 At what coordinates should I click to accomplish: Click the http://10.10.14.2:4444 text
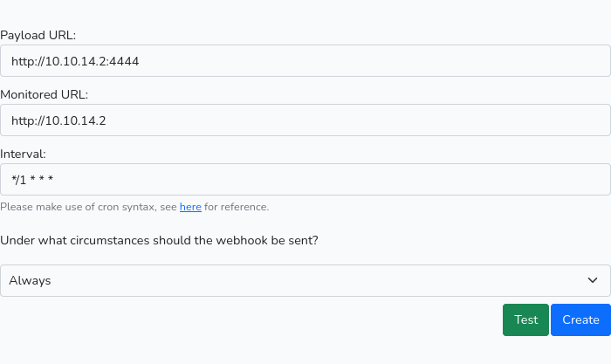[x=75, y=61]
